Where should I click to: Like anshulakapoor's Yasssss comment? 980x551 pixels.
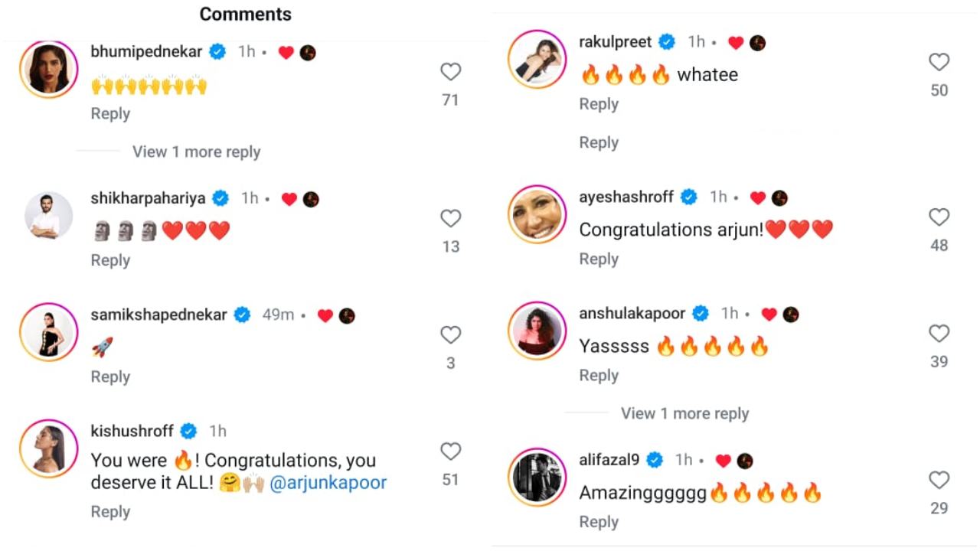coord(939,334)
